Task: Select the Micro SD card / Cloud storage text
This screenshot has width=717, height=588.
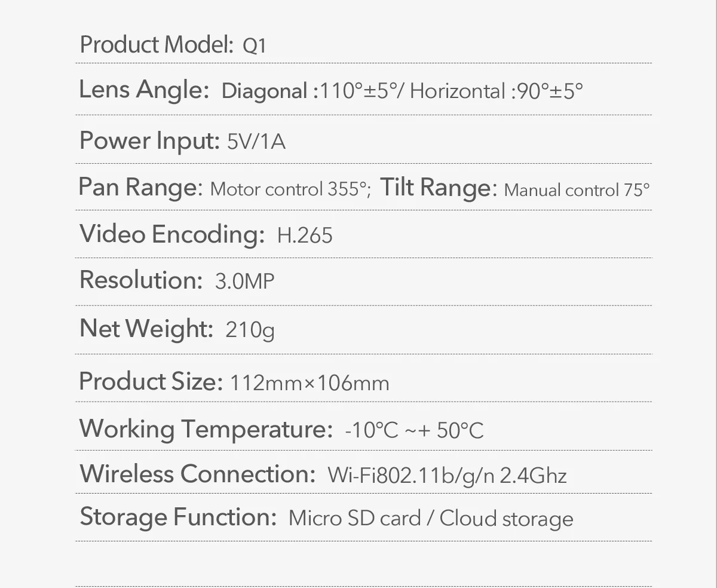Action: (430, 518)
